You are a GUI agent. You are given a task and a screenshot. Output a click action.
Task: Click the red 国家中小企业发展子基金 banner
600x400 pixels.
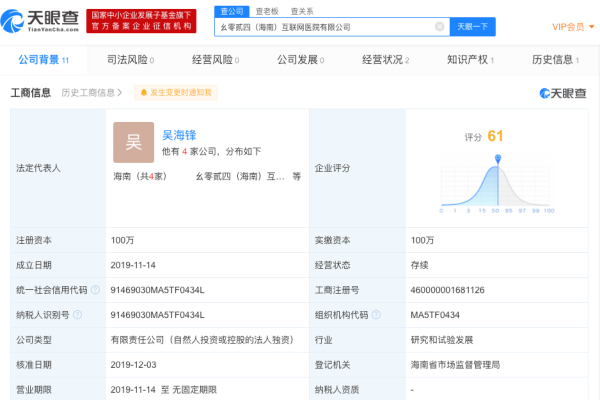(x=141, y=21)
